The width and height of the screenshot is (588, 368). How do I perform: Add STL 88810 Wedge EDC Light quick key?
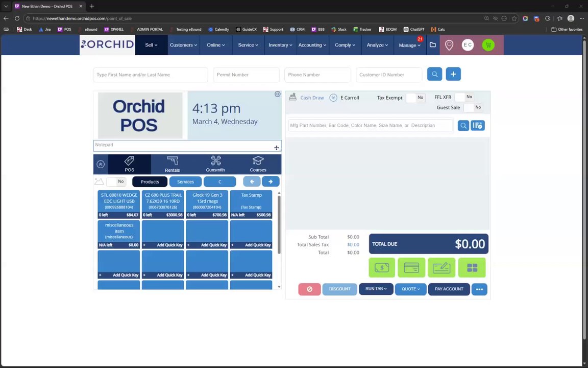119,204
